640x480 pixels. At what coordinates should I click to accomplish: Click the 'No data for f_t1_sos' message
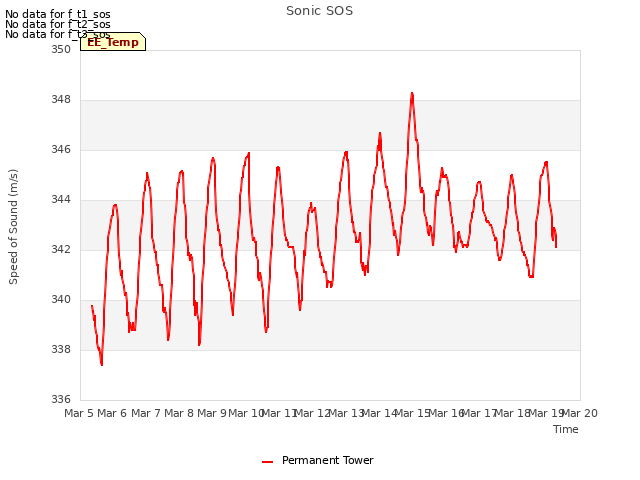coord(58,14)
